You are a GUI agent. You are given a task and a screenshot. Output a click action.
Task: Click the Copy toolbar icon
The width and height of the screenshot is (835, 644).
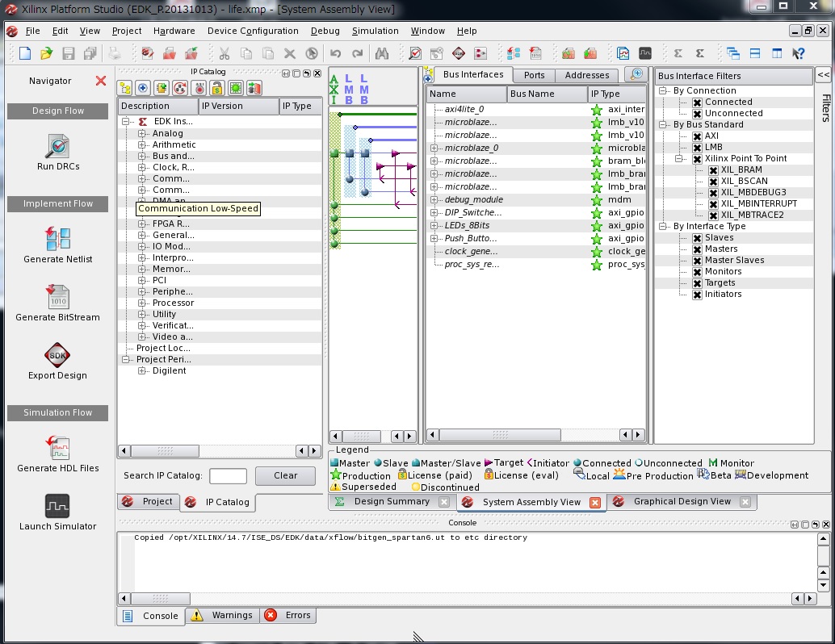point(246,53)
